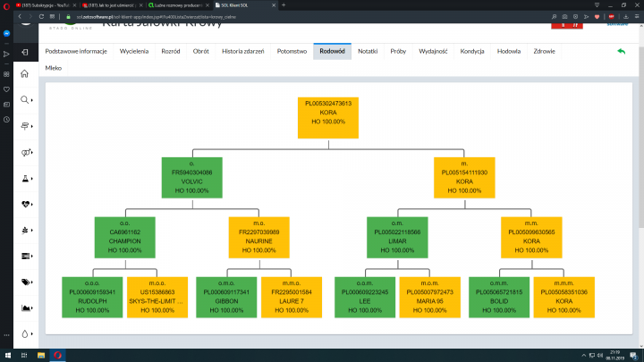Click the green back arrow icon
644x362 pixels.
[621, 52]
